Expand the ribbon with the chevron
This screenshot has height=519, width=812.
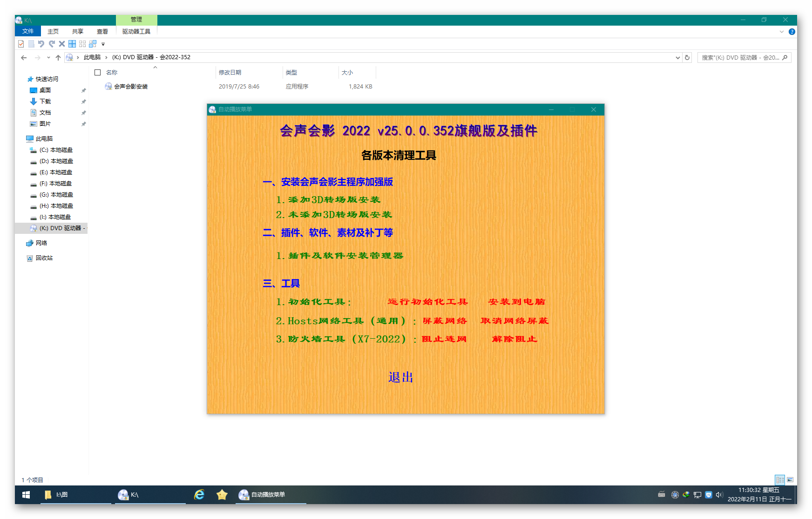pyautogui.click(x=782, y=32)
